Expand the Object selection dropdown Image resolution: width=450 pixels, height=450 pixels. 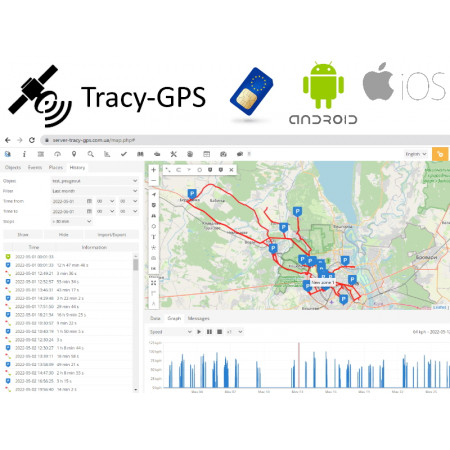coord(95,181)
